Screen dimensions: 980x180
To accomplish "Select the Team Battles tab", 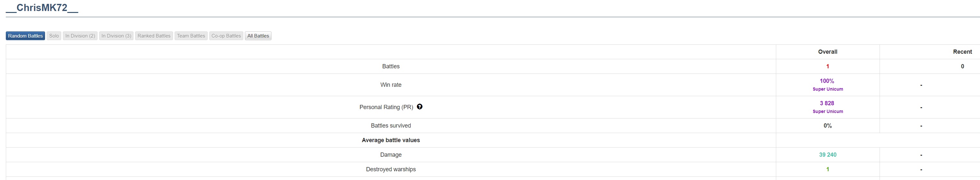I will (x=191, y=36).
